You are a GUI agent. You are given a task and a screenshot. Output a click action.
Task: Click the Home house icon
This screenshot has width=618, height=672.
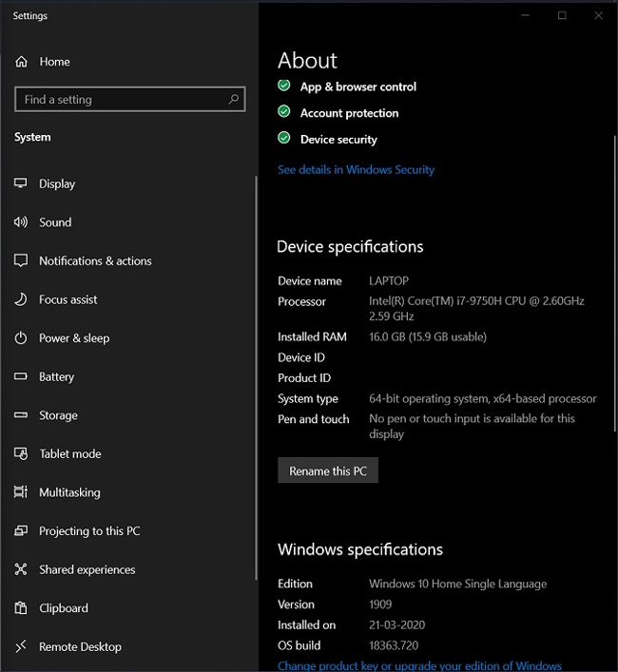[21, 62]
